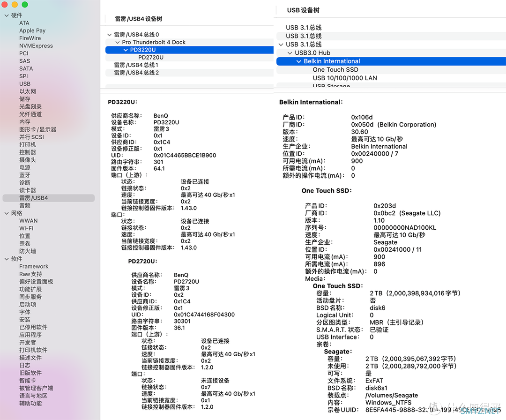506x420 pixels.
Task: Click the USB 设备树 column header
Action: (x=303, y=10)
